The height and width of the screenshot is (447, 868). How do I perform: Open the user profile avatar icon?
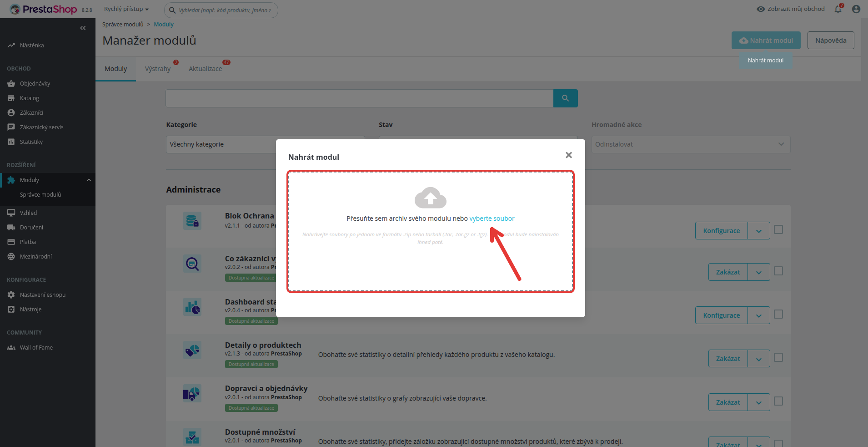(856, 9)
